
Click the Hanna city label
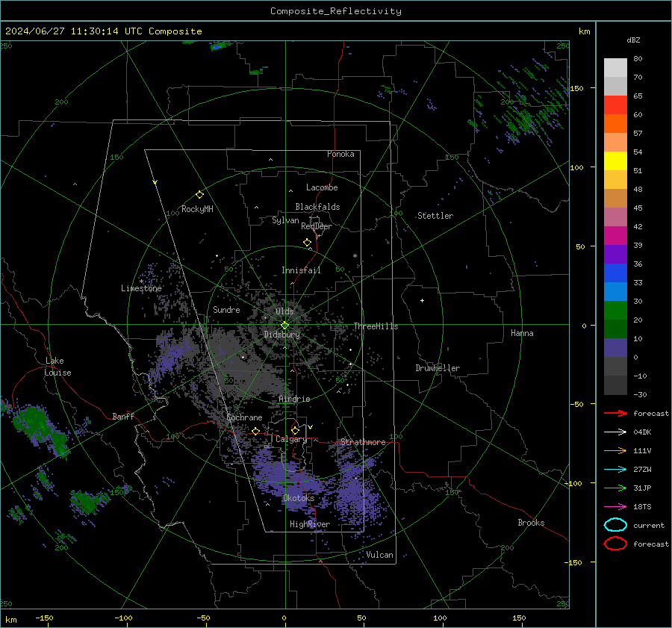point(522,333)
